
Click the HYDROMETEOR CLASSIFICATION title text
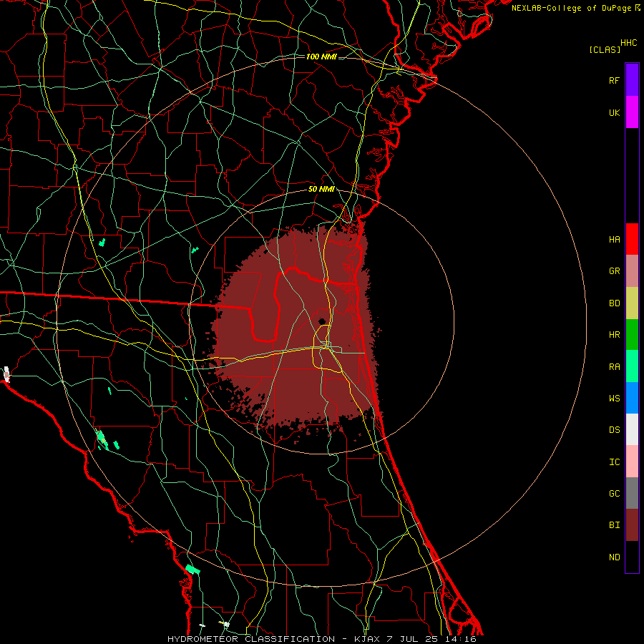tap(251, 639)
